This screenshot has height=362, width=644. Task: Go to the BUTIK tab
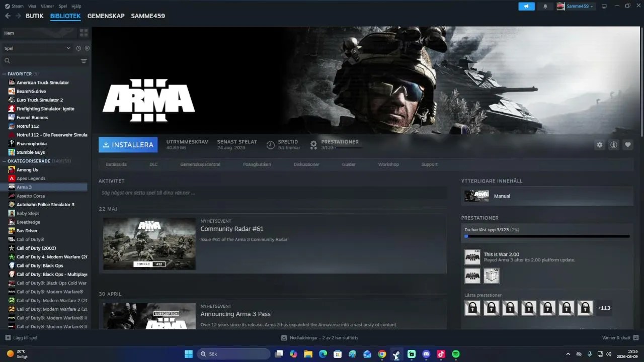tap(35, 16)
